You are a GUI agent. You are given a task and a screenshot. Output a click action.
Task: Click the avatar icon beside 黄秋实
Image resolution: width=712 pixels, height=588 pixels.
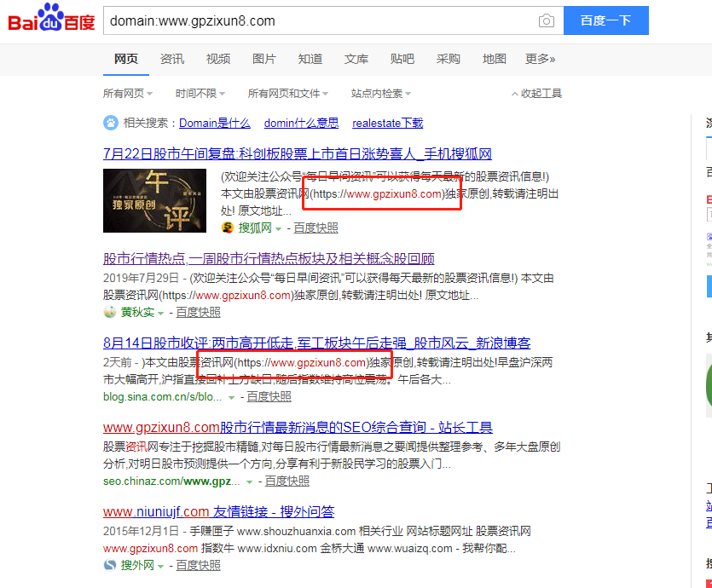pyautogui.click(x=110, y=312)
